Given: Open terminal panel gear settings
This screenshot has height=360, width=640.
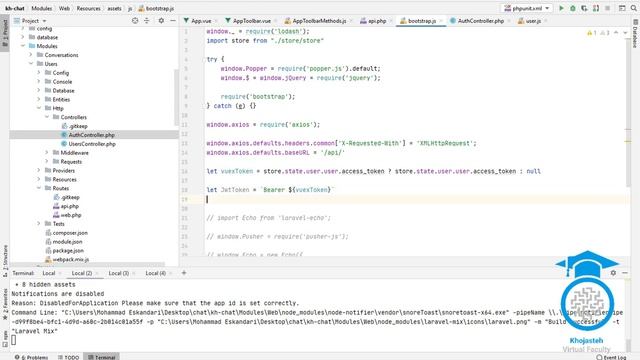Looking at the screenshot, I should click(613, 273).
